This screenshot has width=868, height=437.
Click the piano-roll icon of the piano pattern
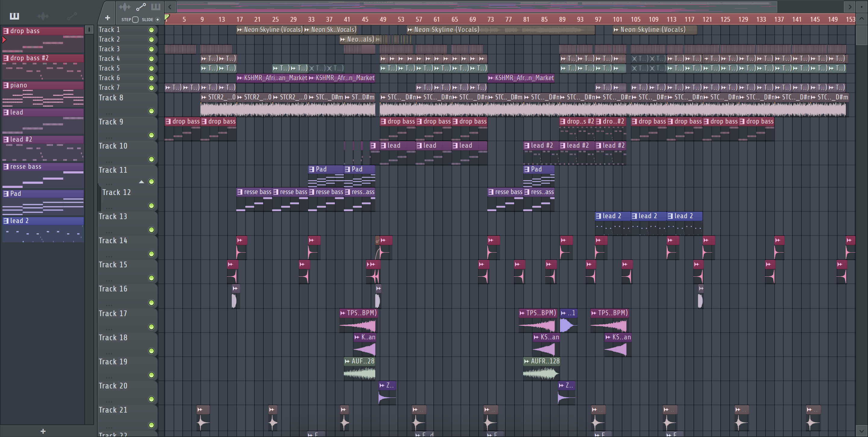tap(6, 85)
